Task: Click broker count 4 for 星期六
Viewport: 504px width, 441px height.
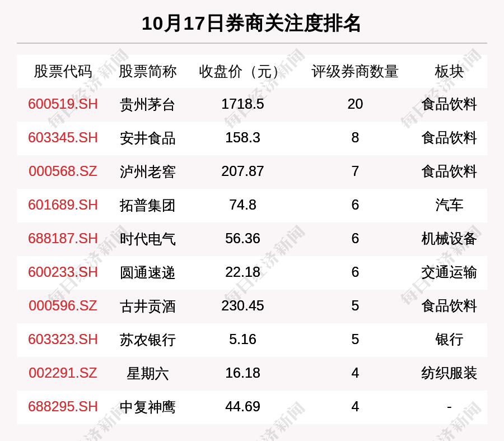Action: [355, 373]
